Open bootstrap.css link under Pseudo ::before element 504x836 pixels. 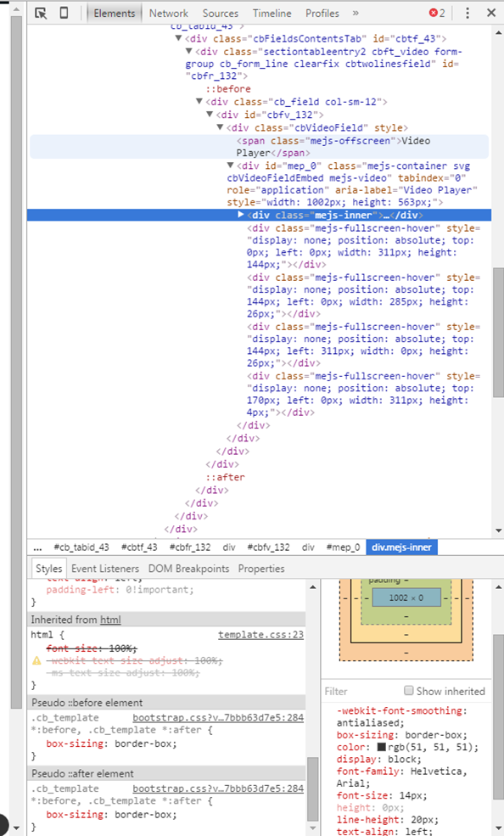coord(218,718)
